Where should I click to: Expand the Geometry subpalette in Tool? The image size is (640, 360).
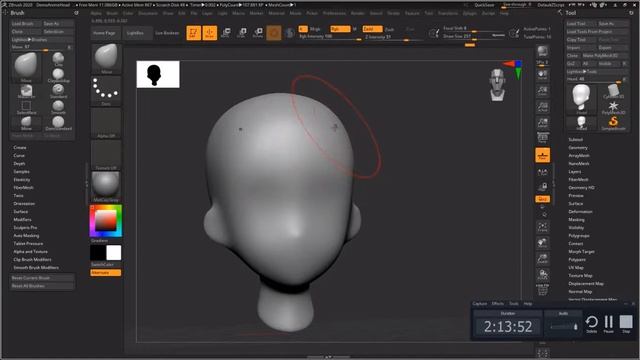point(578,148)
